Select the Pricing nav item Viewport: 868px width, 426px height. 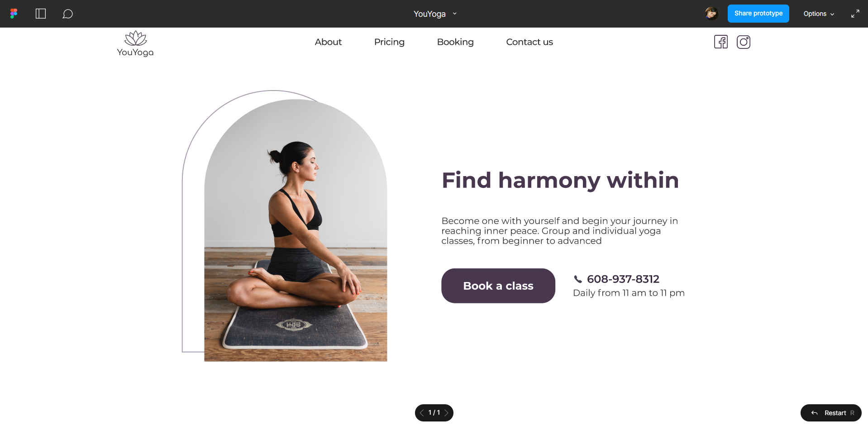(389, 42)
